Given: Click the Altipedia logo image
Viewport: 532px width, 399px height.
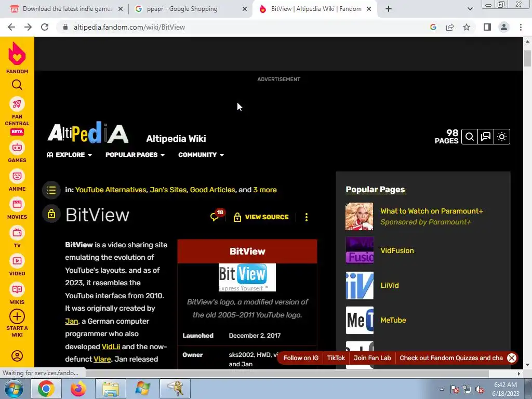Looking at the screenshot, I should tap(88, 132).
